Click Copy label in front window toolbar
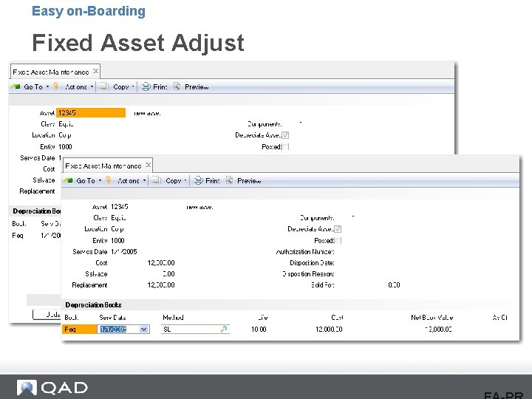This screenshot has width=532, height=399. pos(174,181)
